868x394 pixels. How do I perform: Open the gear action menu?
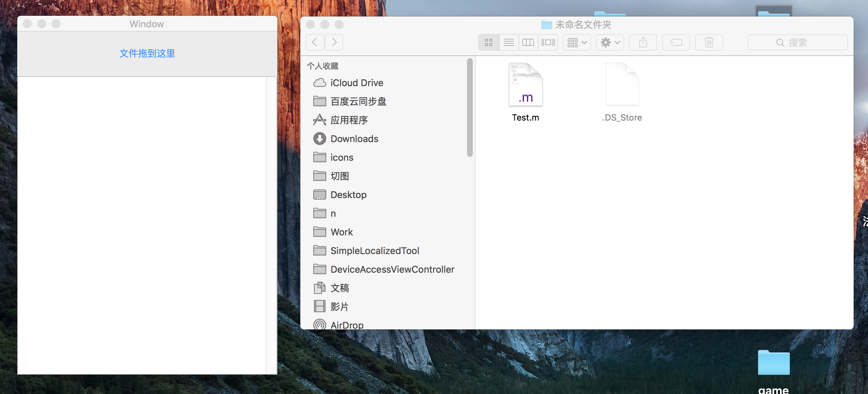(x=610, y=42)
